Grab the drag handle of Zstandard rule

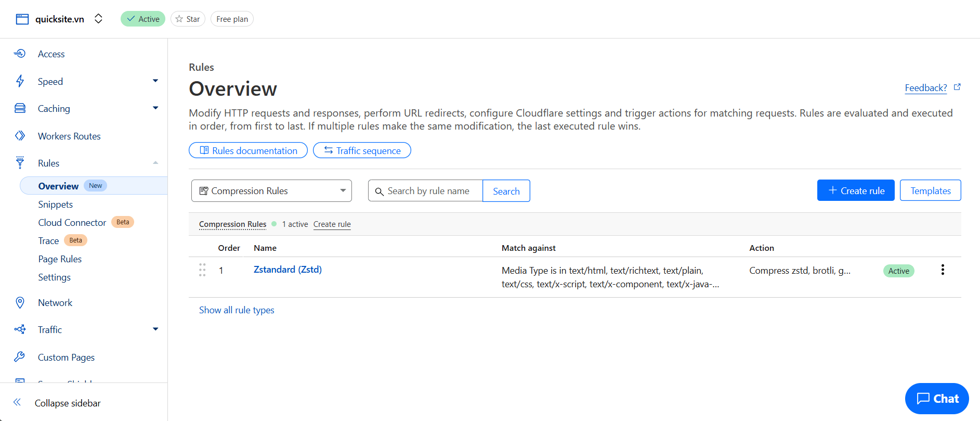pyautogui.click(x=202, y=270)
